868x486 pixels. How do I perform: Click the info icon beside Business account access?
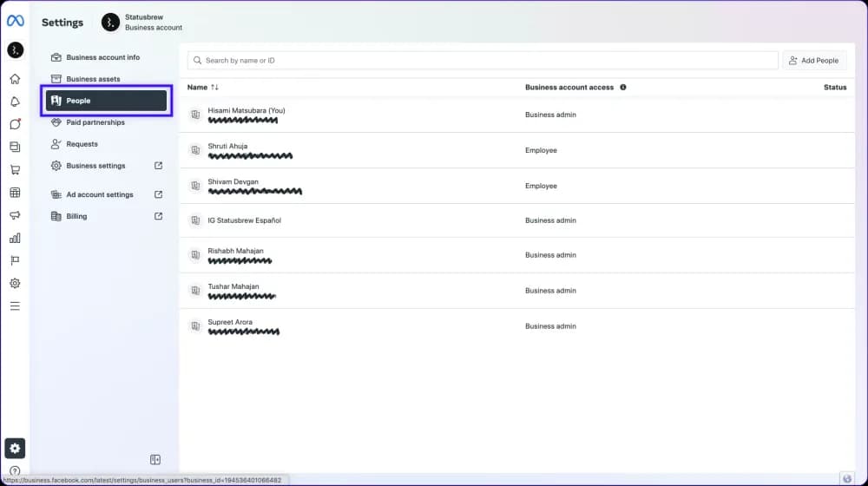pyautogui.click(x=623, y=88)
